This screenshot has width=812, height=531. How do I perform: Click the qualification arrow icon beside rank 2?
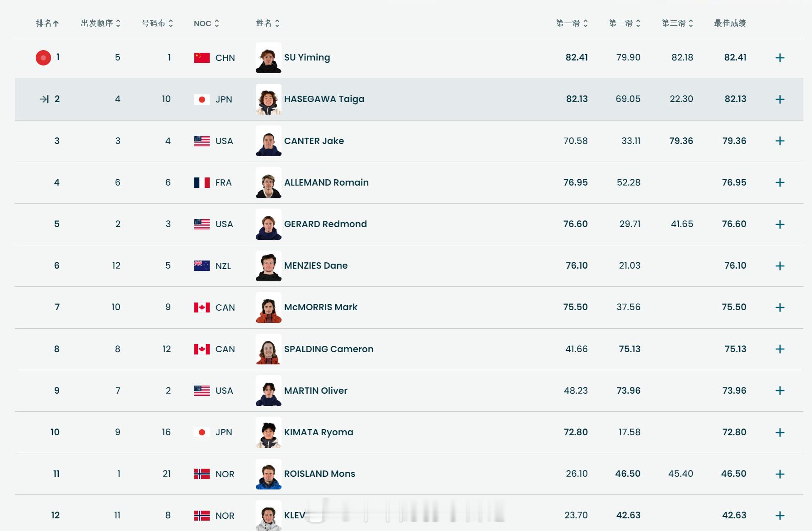point(44,99)
